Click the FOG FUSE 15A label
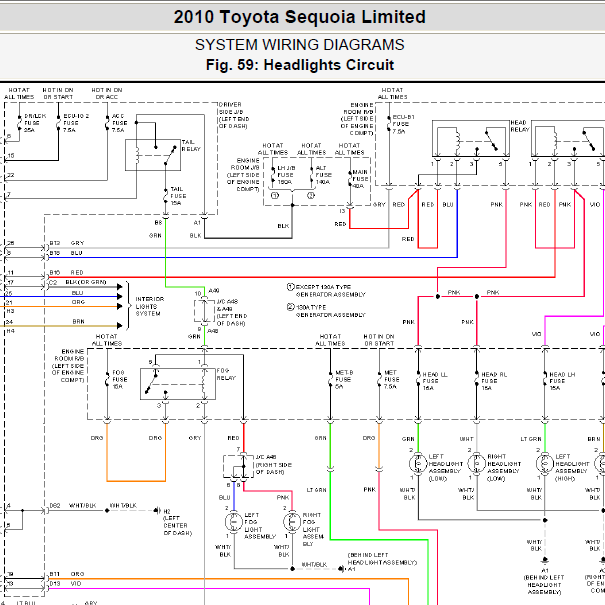Screen dimensions: 605x605 pyautogui.click(x=120, y=380)
